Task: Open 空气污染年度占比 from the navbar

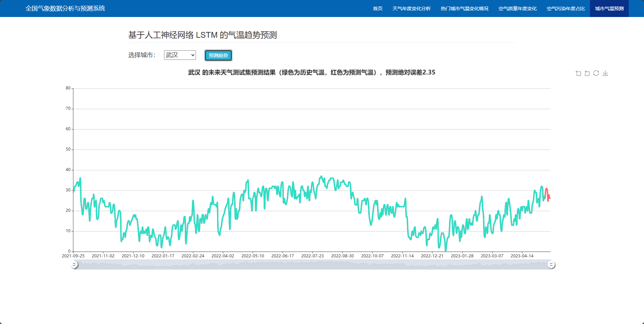Action: coord(566,8)
